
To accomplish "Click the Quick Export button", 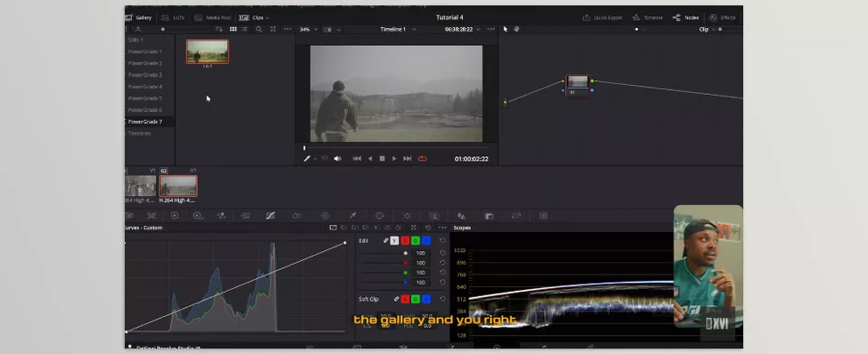I will click(x=603, y=18).
